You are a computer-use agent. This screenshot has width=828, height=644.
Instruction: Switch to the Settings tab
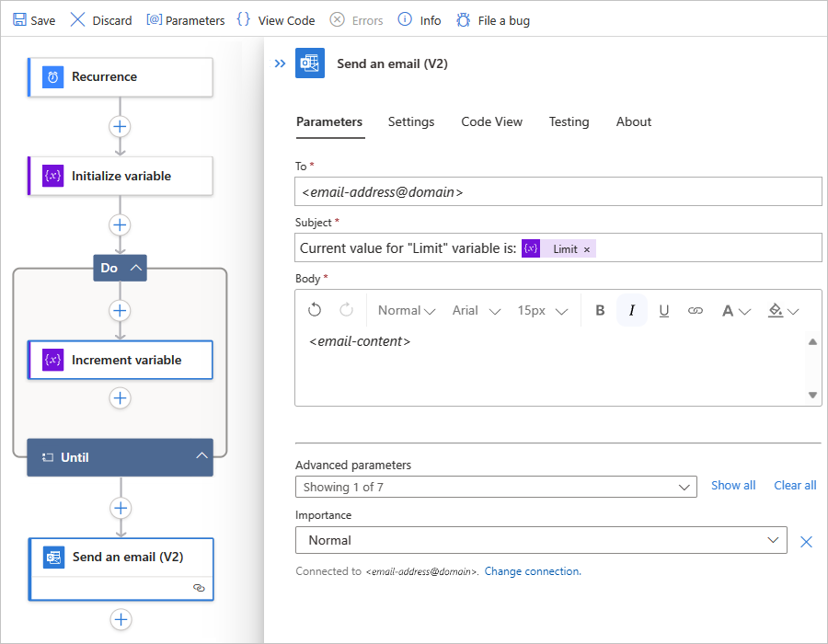[x=411, y=121]
